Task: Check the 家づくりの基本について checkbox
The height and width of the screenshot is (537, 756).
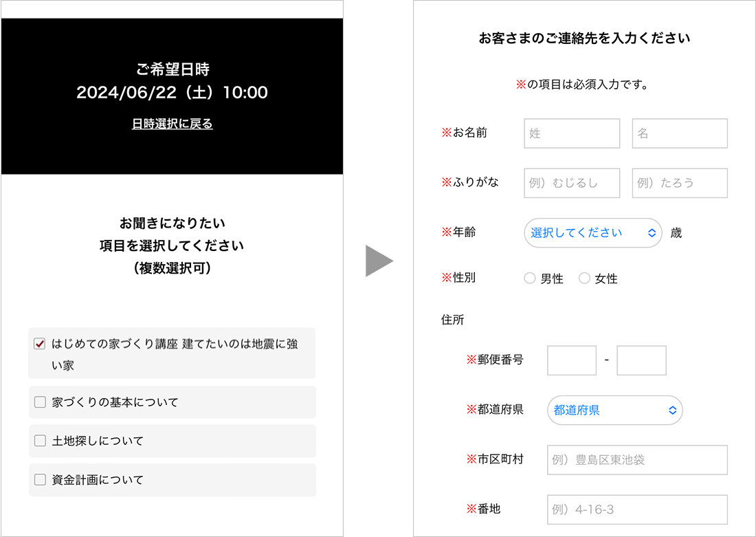Action: click(x=40, y=402)
